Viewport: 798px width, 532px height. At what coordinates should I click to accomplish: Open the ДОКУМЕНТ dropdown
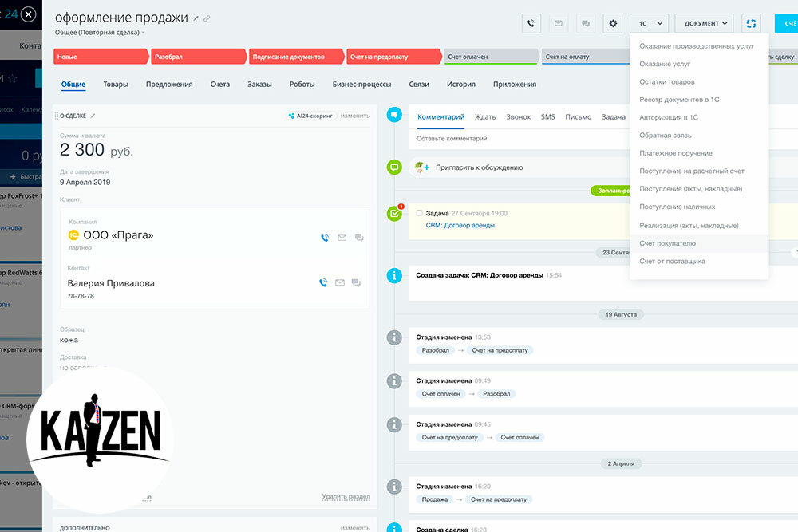point(705,23)
